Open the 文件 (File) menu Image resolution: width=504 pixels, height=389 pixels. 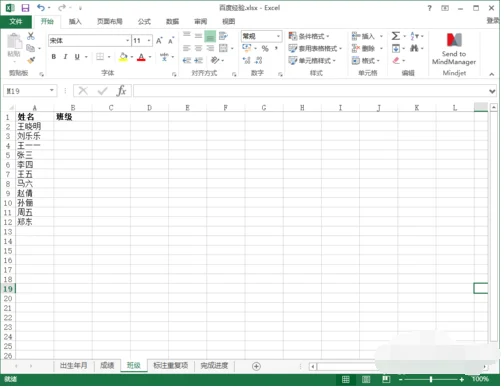[16, 22]
